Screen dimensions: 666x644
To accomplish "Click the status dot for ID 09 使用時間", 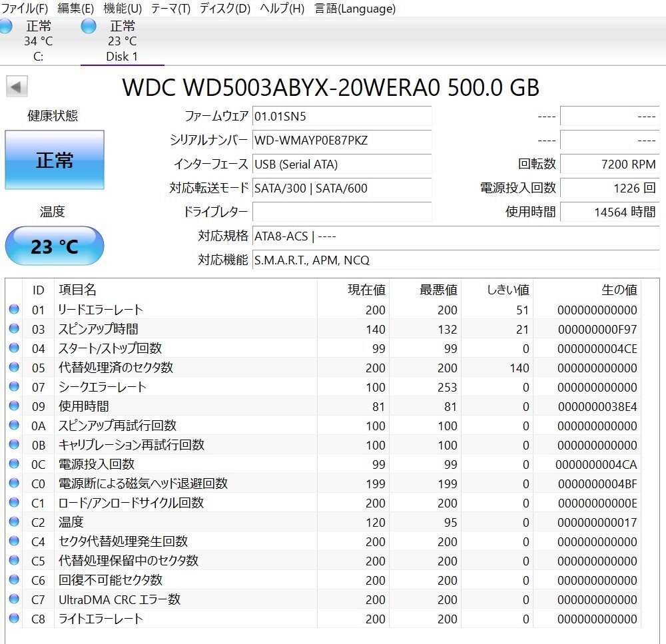I will click(x=14, y=406).
